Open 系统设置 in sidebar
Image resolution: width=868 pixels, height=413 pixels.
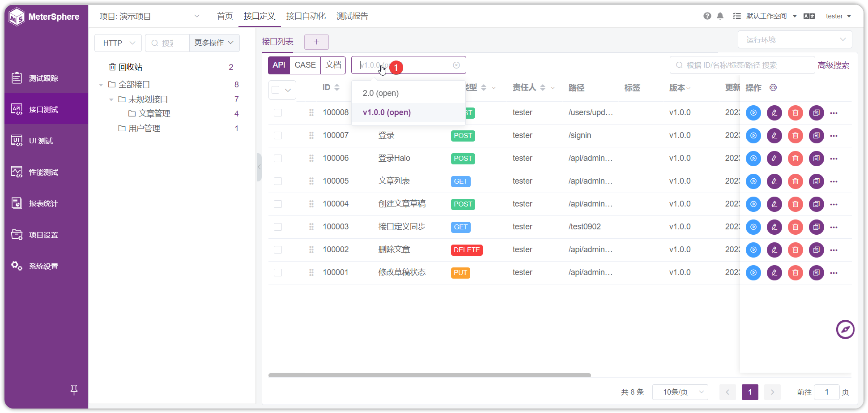click(x=46, y=267)
